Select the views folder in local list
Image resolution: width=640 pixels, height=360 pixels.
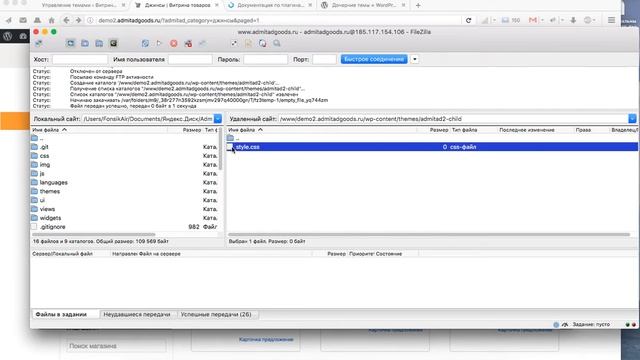pyautogui.click(x=124, y=209)
